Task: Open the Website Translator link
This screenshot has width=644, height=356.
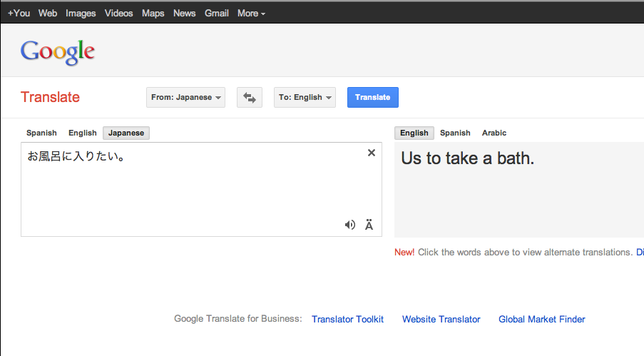Action: (x=441, y=320)
